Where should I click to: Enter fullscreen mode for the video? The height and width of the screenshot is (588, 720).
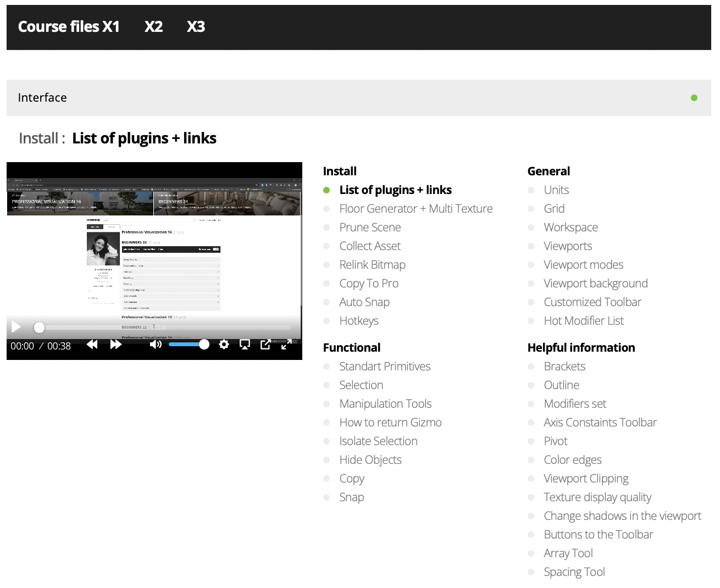(x=286, y=344)
